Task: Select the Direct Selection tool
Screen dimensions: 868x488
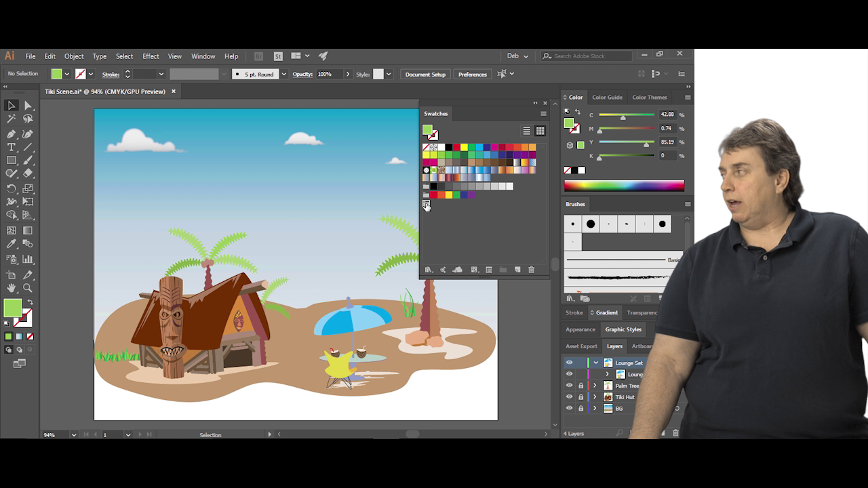Action: pyautogui.click(x=28, y=106)
